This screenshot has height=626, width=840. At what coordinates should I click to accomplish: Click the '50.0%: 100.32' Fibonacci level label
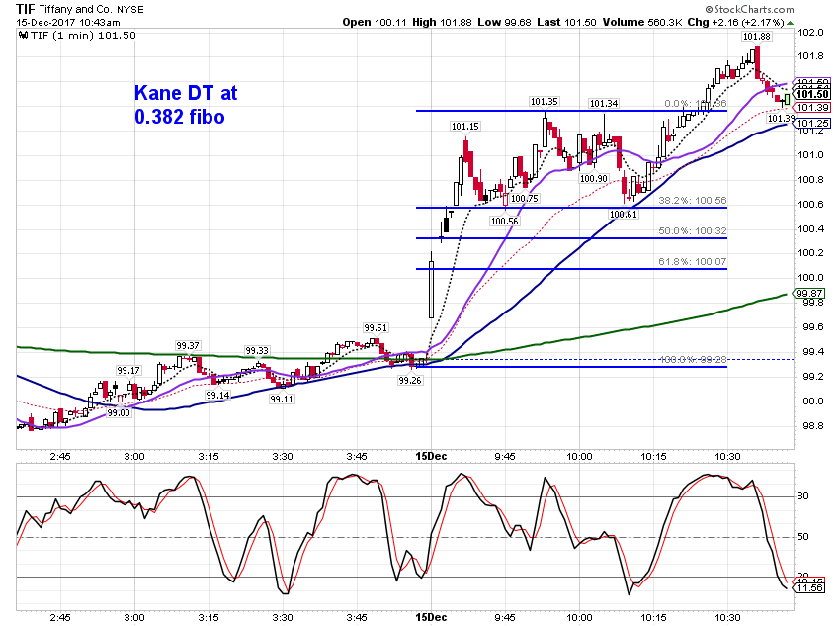692,231
